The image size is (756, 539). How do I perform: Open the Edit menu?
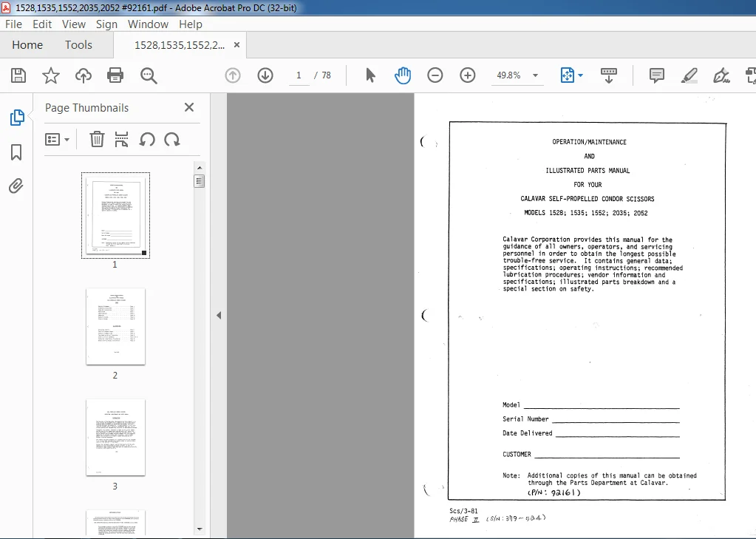(x=42, y=24)
